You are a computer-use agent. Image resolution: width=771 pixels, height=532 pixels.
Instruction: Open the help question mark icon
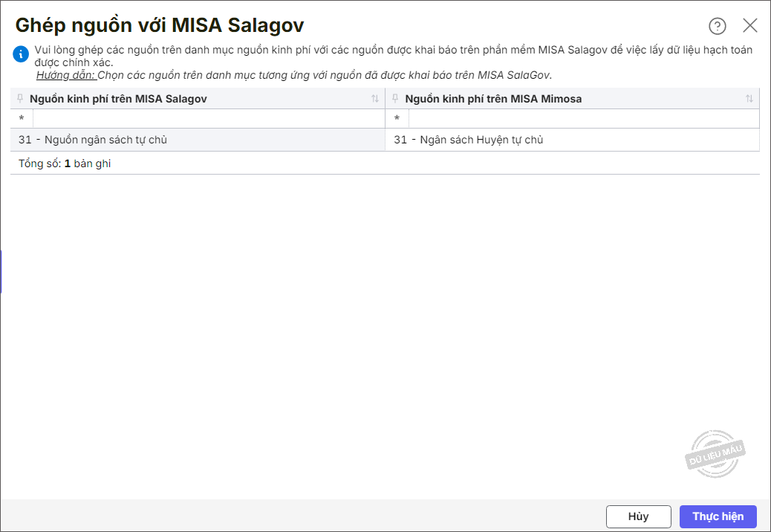tap(717, 26)
